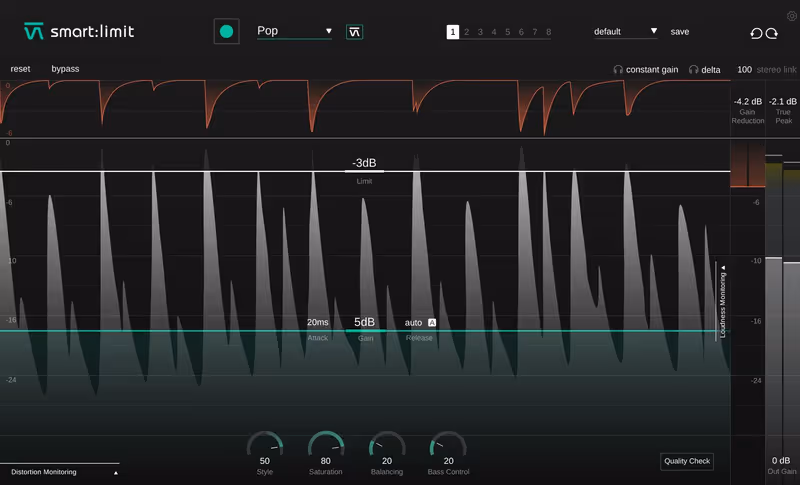Select state slot 7

pyautogui.click(x=535, y=32)
